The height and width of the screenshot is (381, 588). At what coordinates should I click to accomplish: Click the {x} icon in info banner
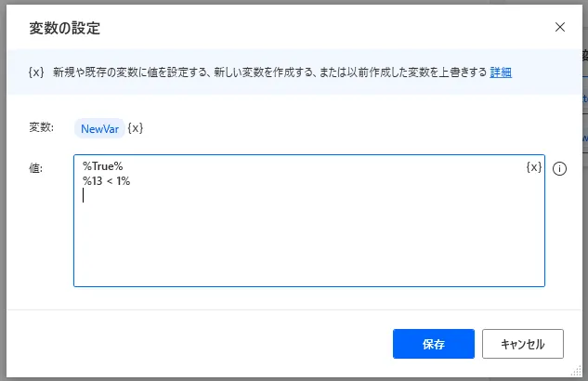(x=36, y=72)
